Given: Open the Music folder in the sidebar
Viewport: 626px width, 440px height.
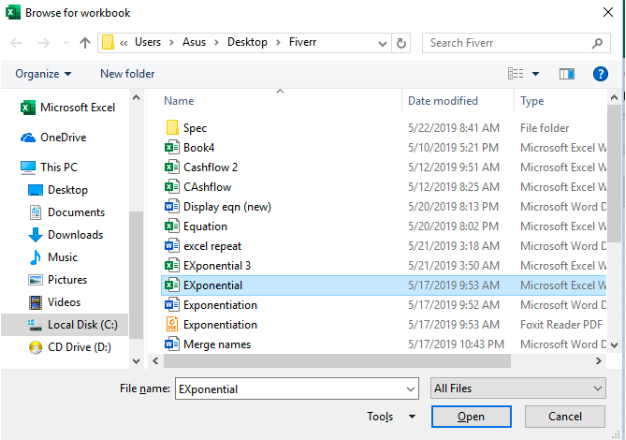Looking at the screenshot, I should (53, 257).
